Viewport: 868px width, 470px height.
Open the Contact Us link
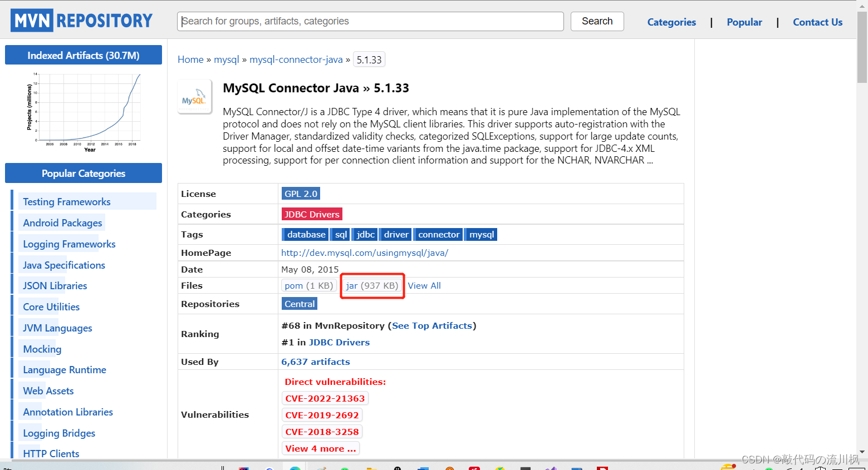[x=817, y=22]
